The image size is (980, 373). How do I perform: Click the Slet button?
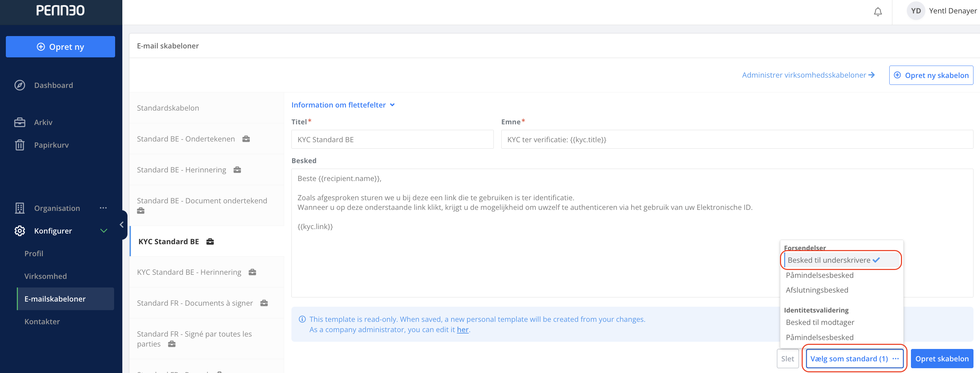[787, 359]
